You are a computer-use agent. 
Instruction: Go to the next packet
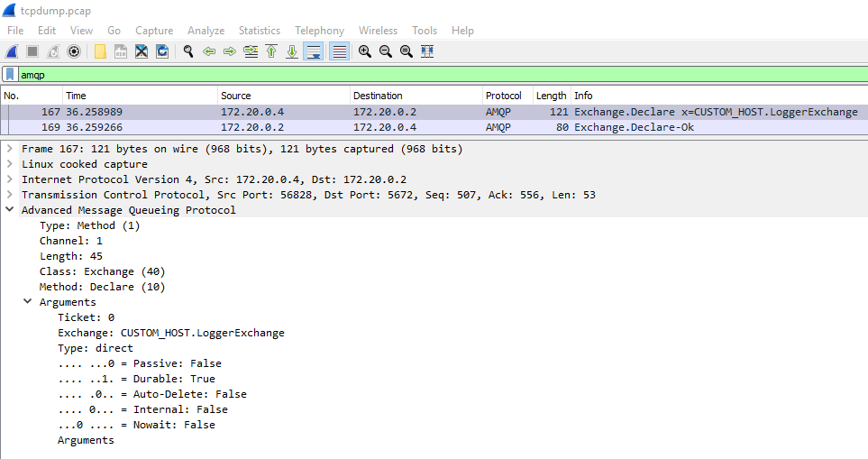click(x=230, y=51)
